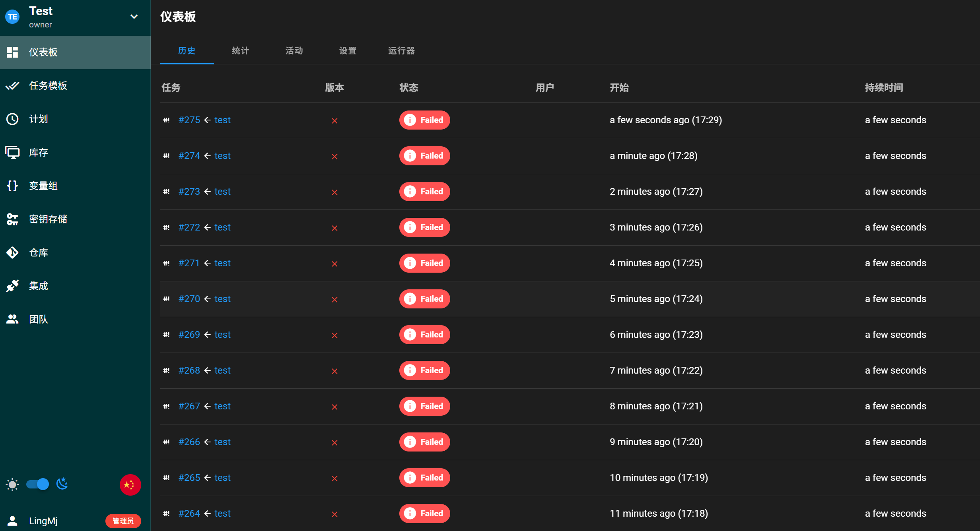The width and height of the screenshot is (980, 531).
Task: Click Failed status badge for task #275
Action: pos(424,120)
